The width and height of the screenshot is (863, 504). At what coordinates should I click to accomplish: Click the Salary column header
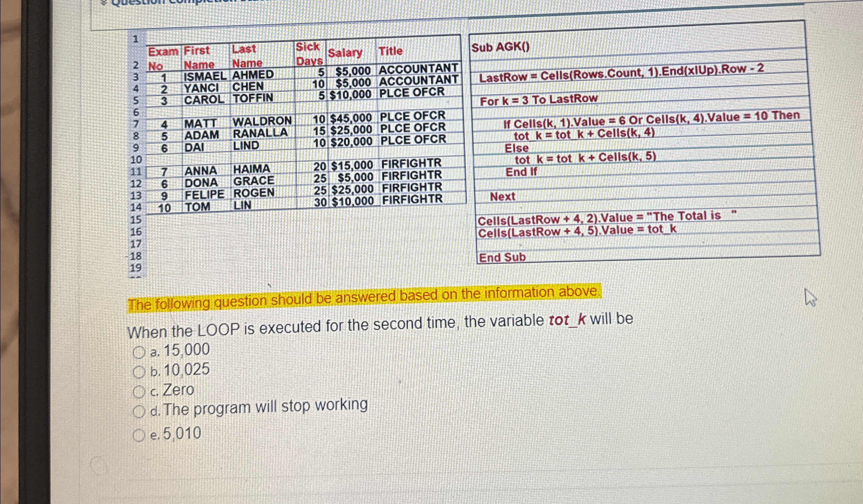345,53
